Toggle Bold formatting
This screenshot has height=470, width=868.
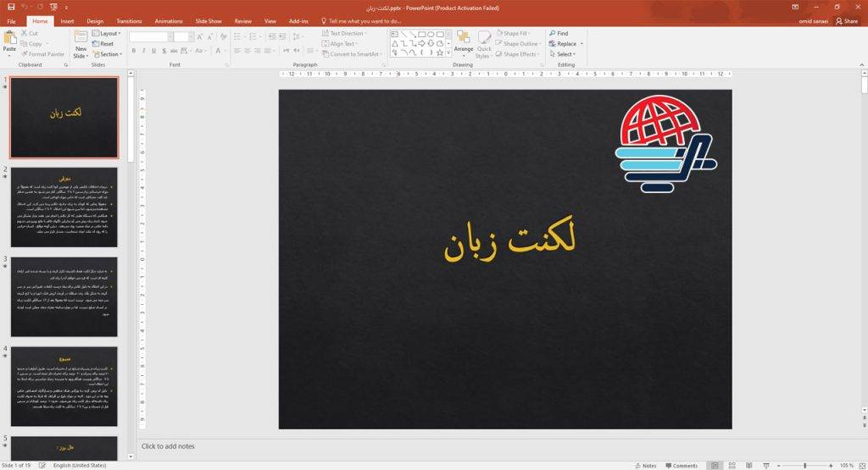click(x=133, y=51)
